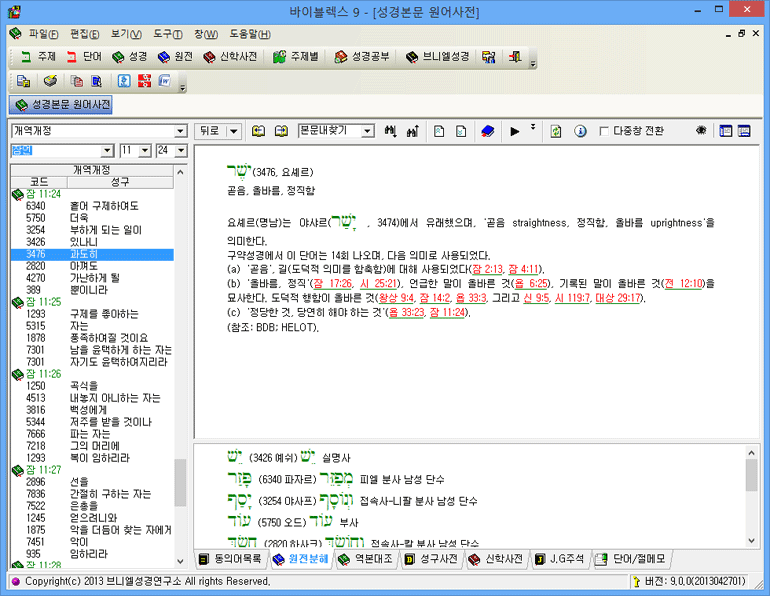Open the verse dropdown showing 24
Screen dimensions: 770x596
pos(181,151)
